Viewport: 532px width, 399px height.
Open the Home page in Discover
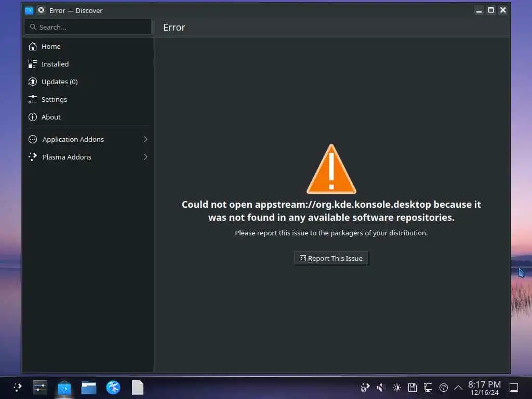pyautogui.click(x=87, y=46)
